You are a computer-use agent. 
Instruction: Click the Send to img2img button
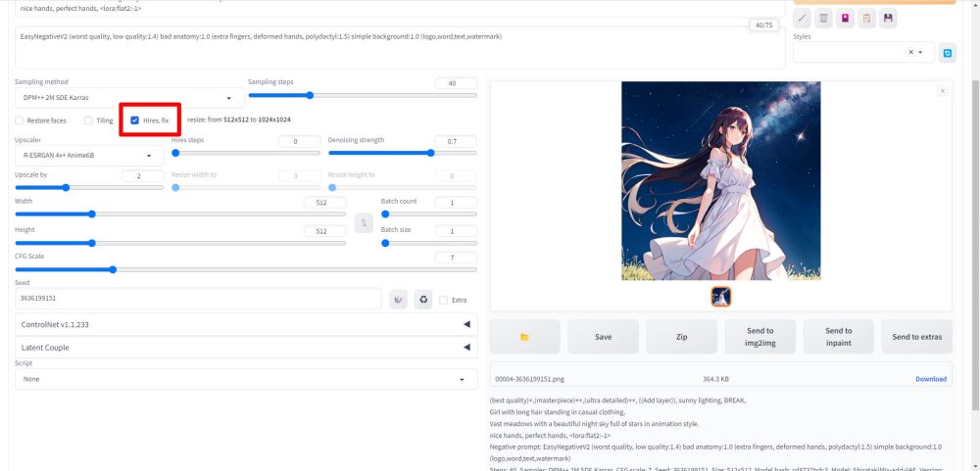click(x=759, y=337)
